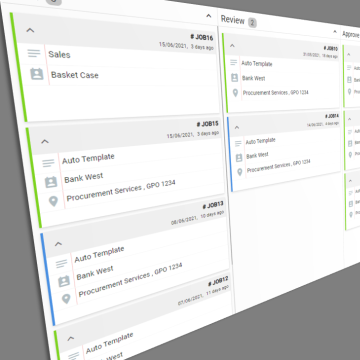The height and width of the screenshot is (360, 360).
Task: Select the Approve column title
Action: coord(351,35)
